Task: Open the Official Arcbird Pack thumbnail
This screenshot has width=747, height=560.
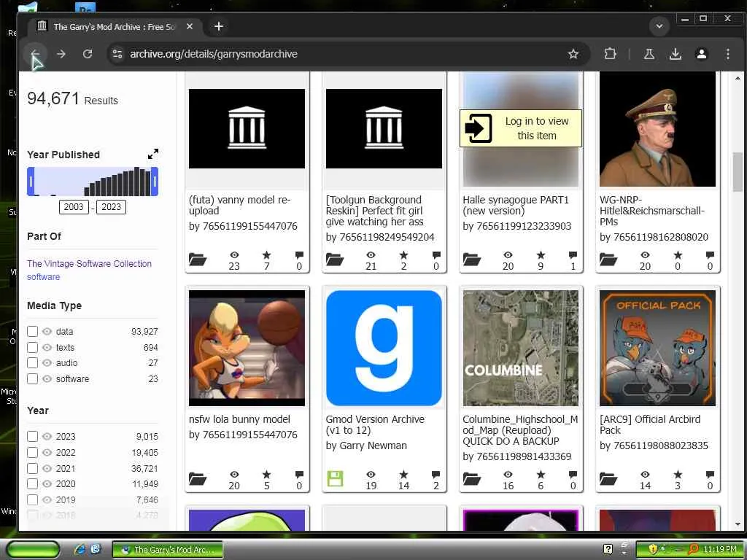Action: [657, 348]
